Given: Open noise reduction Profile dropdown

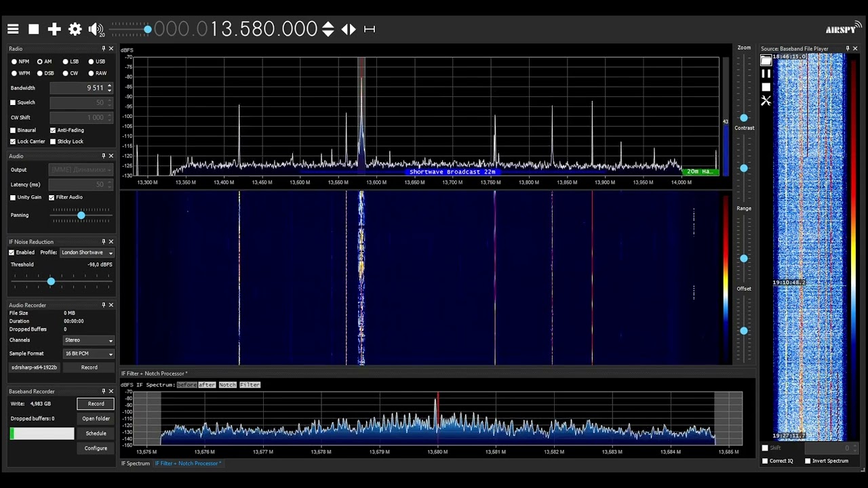Looking at the screenshot, I should coord(87,253).
